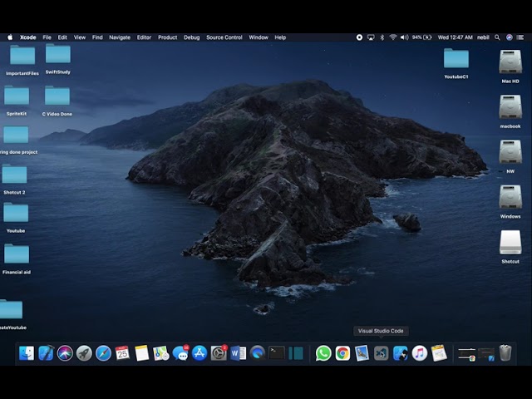Open the nebil user menu

[x=483, y=37]
